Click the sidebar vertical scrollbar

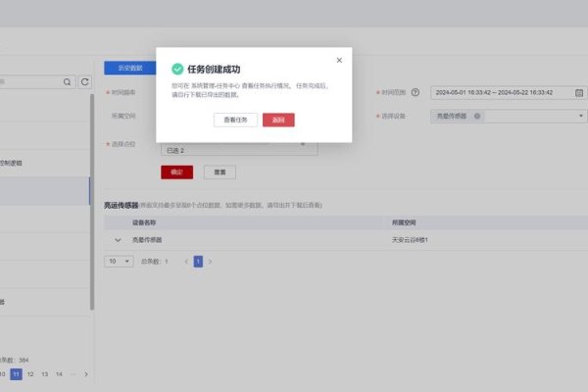pos(92,202)
